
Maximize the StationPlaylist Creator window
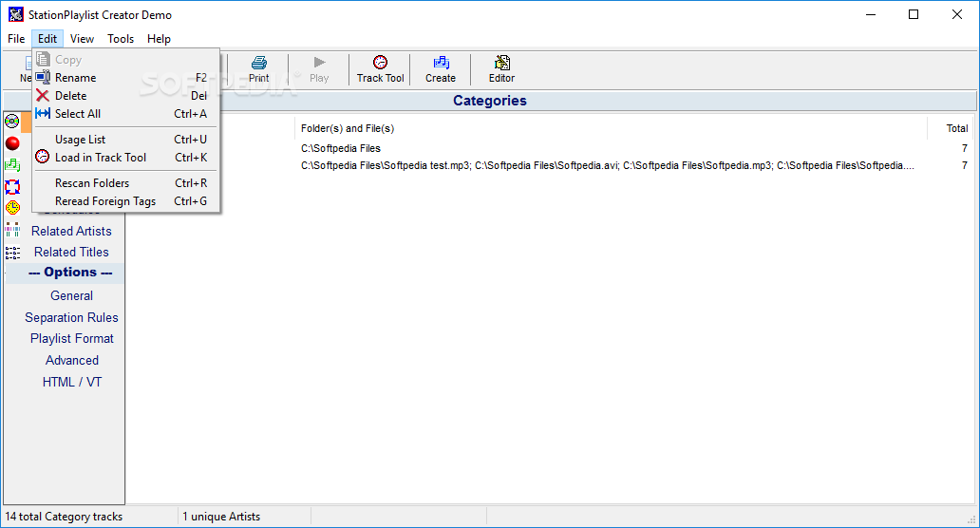(914, 14)
